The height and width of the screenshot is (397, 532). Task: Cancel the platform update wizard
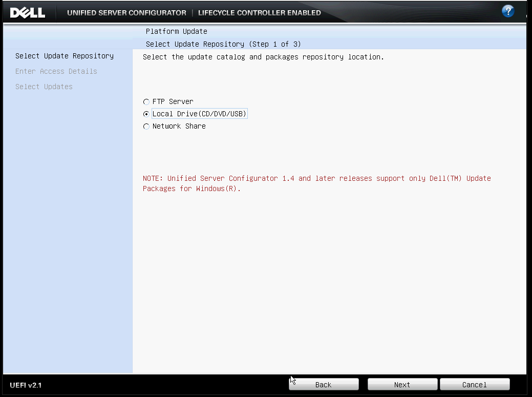[x=475, y=384]
